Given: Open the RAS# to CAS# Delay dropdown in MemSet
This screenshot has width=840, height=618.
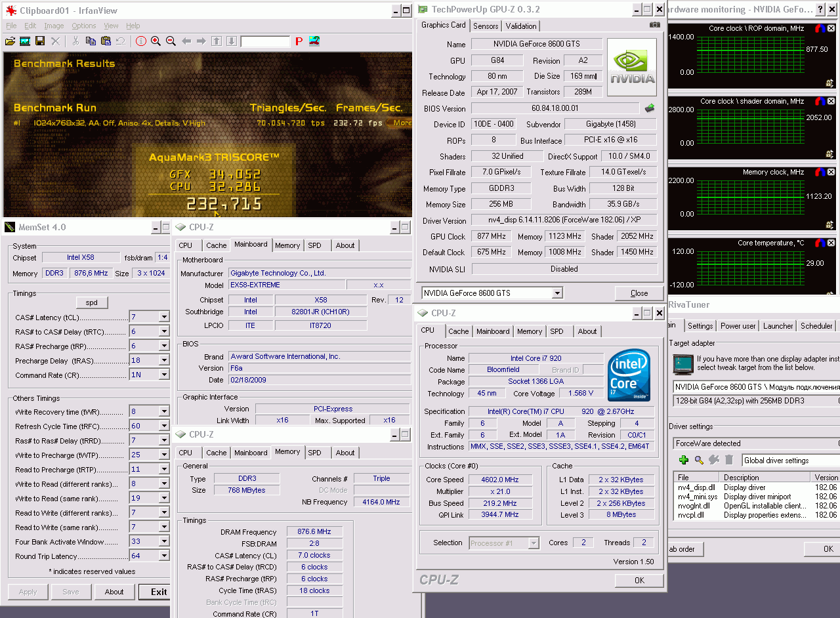Looking at the screenshot, I should pos(163,331).
